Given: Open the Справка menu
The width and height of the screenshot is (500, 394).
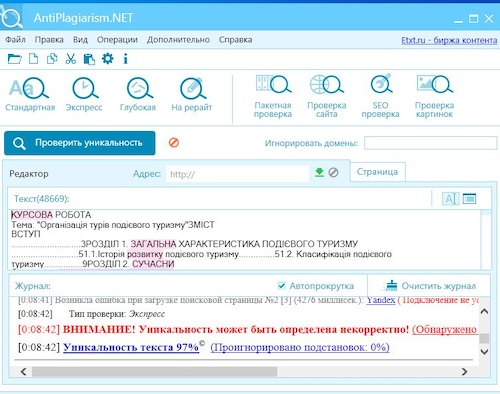Looking at the screenshot, I should click(236, 40).
